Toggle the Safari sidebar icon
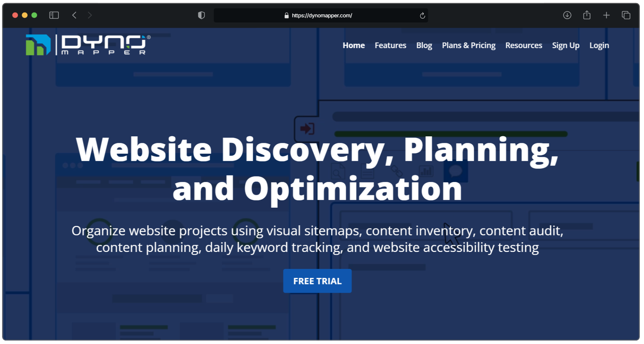Screen dimensions: 644x344 pyautogui.click(x=54, y=15)
